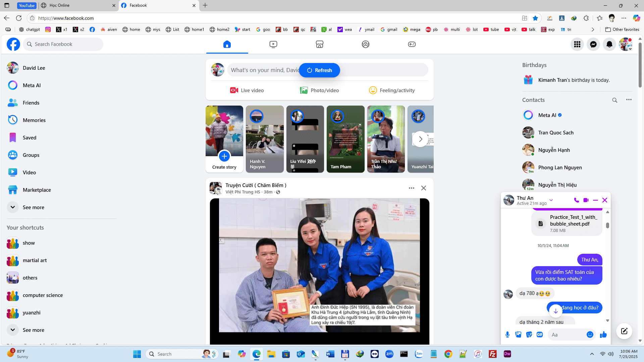Switch to the Marketplace tab in the top navigation
Screen dimensions: 644x362
point(319,44)
